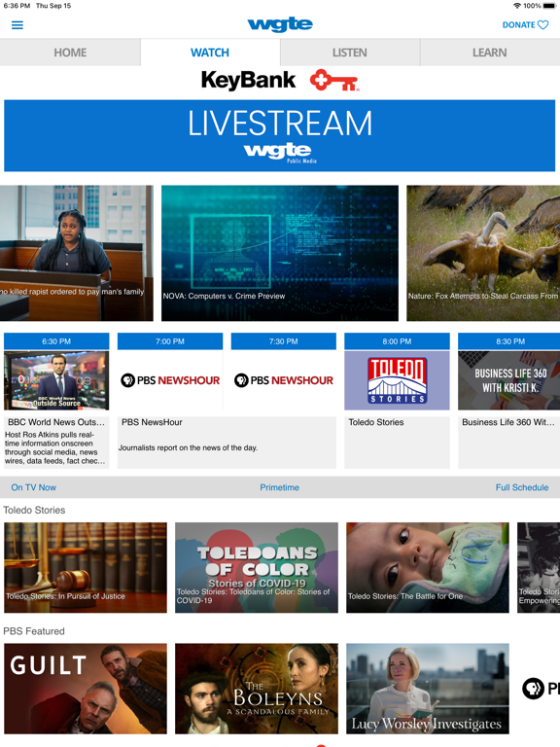Open the Full Schedule link
The width and height of the screenshot is (560, 747).
point(522,487)
